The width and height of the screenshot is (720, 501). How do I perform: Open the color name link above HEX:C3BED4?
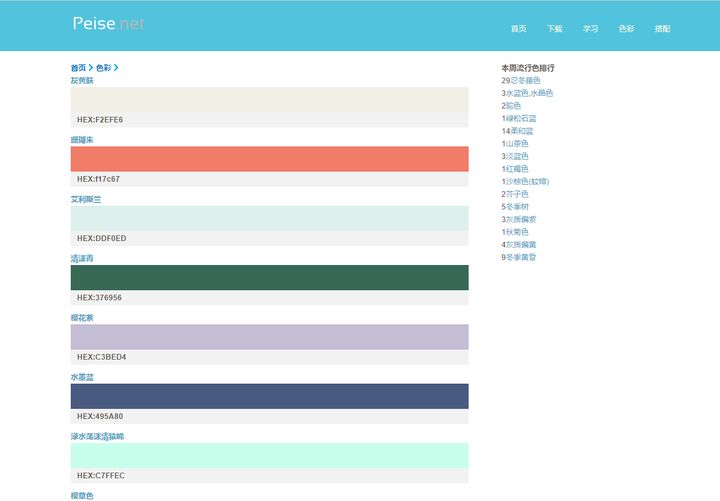coord(82,318)
